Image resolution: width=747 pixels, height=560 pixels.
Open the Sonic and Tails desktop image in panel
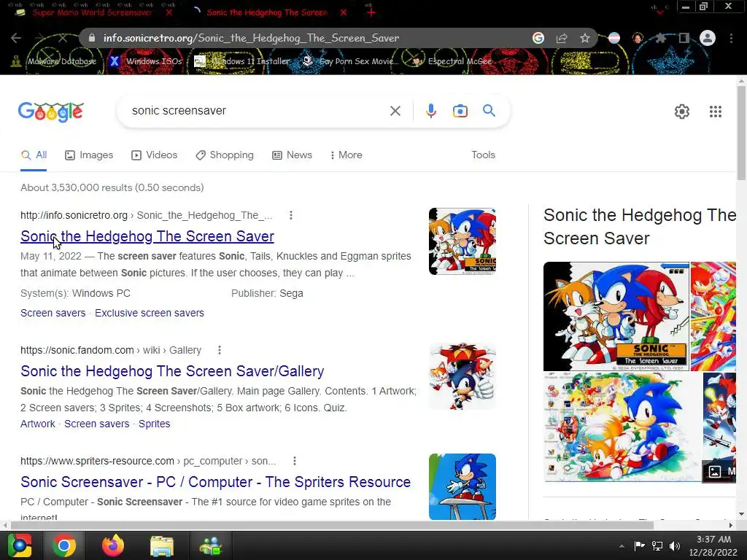[622, 427]
